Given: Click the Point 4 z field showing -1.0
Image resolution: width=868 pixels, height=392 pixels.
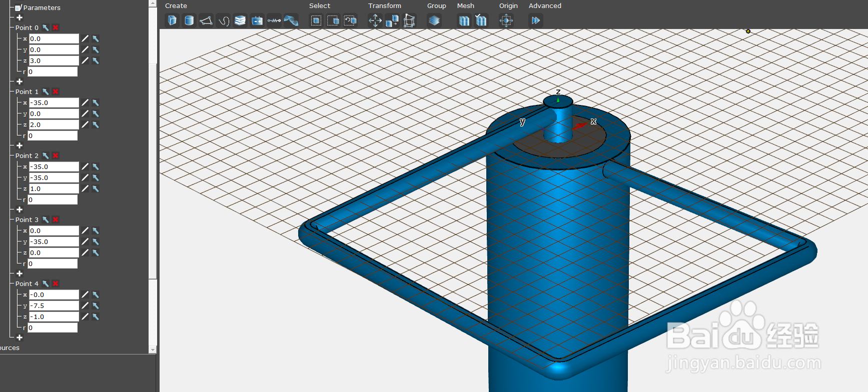Looking at the screenshot, I should [x=54, y=316].
